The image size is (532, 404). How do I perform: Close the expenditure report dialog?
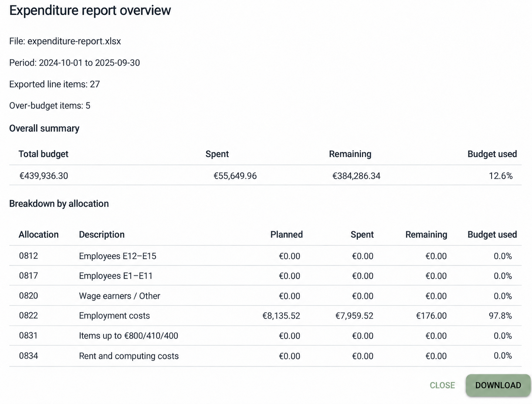point(442,385)
